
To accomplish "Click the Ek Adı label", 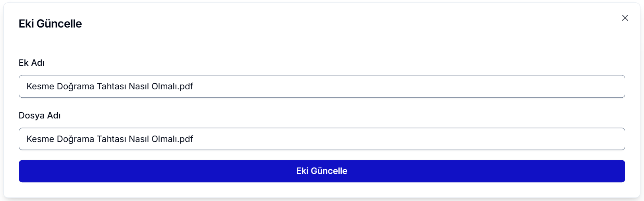I will [31, 63].
